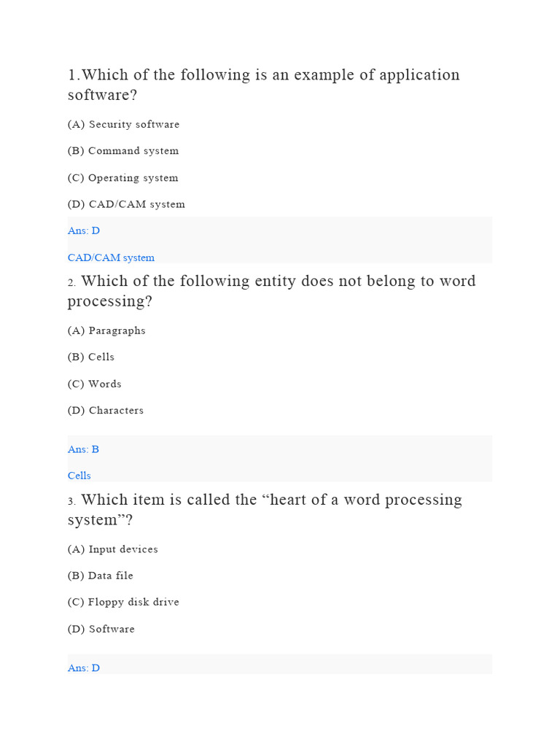Pick option (C) Floppy disk drive

click(123, 603)
